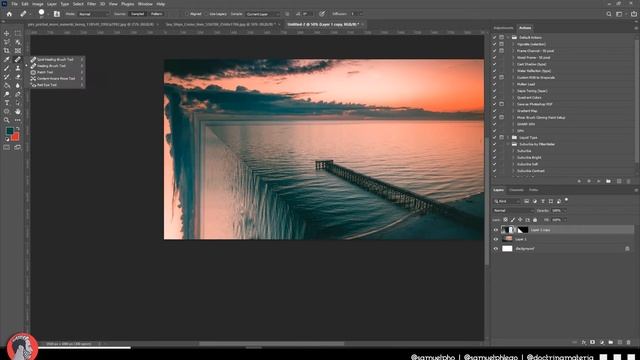Image resolution: width=640 pixels, height=360 pixels.
Task: Open the Edit Toolbar three-dots button
Action: pyautogui.click(x=18, y=120)
